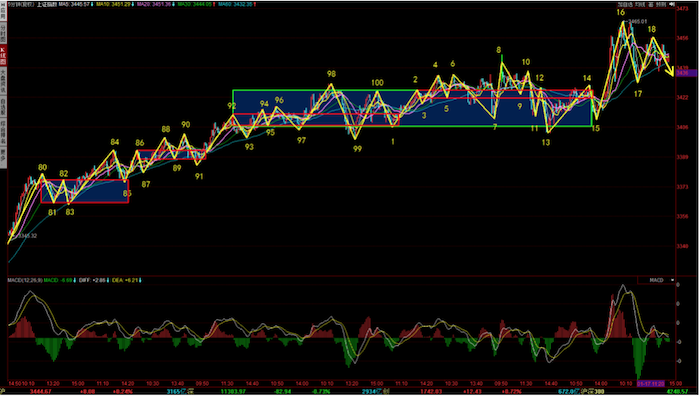Image resolution: width=700 pixels, height=397 pixels.
Task: Open the 大盘资讯 sidebar tab
Action: click(x=3, y=81)
